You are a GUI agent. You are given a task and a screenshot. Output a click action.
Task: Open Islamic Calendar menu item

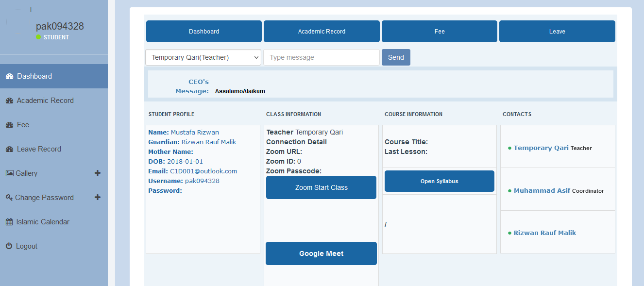click(54, 222)
